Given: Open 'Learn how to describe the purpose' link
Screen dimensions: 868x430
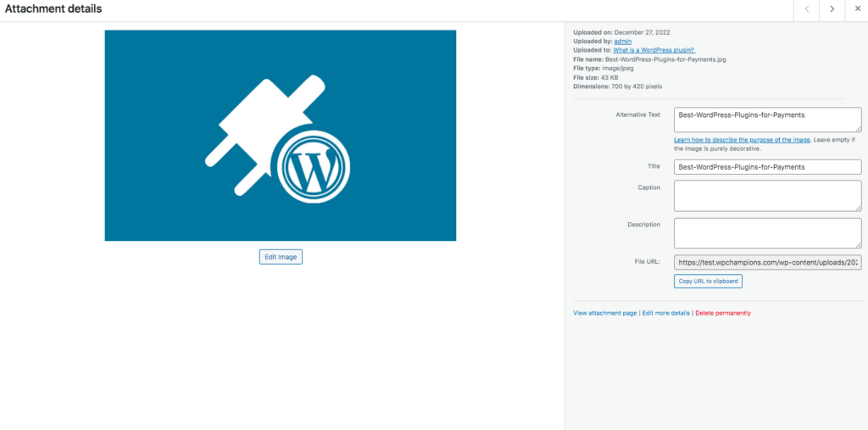Looking at the screenshot, I should click(742, 140).
